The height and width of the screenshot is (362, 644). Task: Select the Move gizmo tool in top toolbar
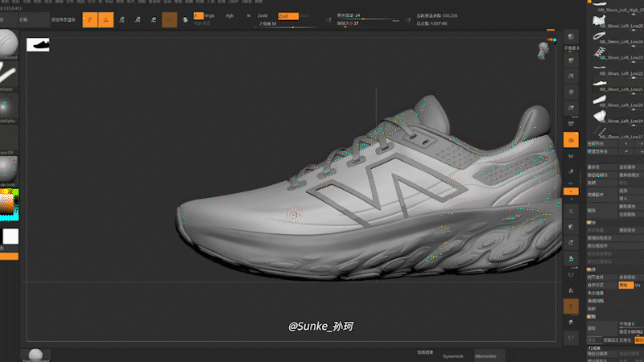pyautogui.click(x=122, y=19)
